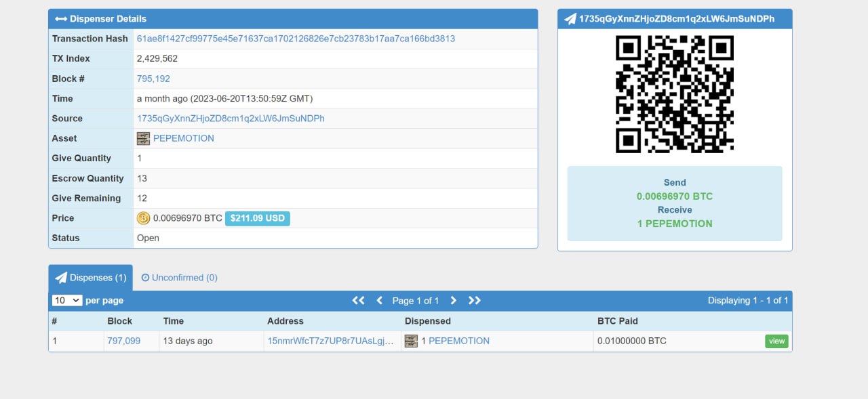Open the transaction hash link
The height and width of the screenshot is (399, 868).
pos(296,39)
